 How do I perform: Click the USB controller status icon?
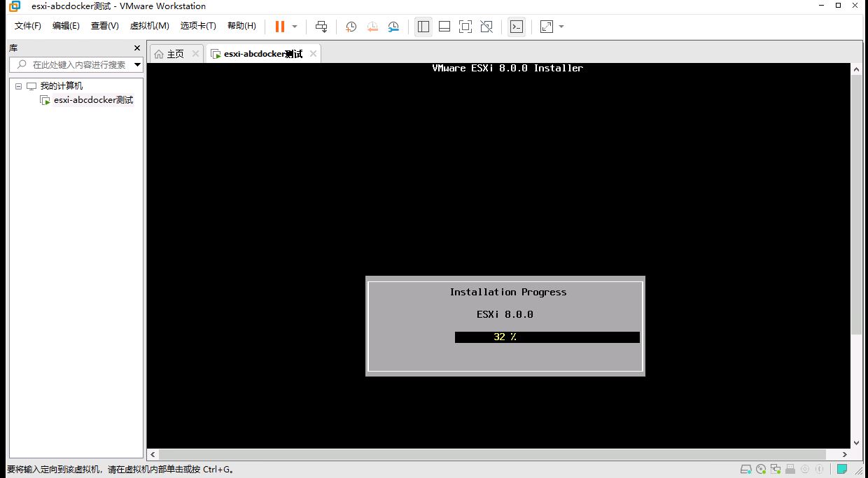point(790,470)
